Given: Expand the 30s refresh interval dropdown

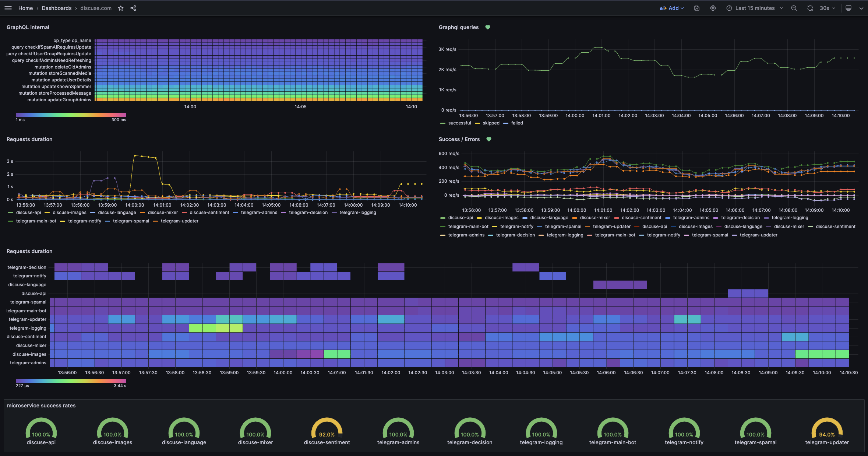Looking at the screenshot, I should pyautogui.click(x=827, y=8).
